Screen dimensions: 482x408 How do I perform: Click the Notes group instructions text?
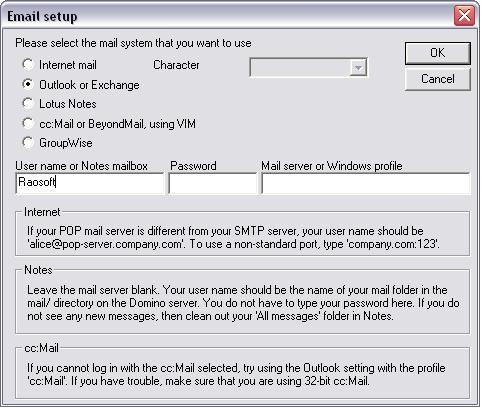243,303
